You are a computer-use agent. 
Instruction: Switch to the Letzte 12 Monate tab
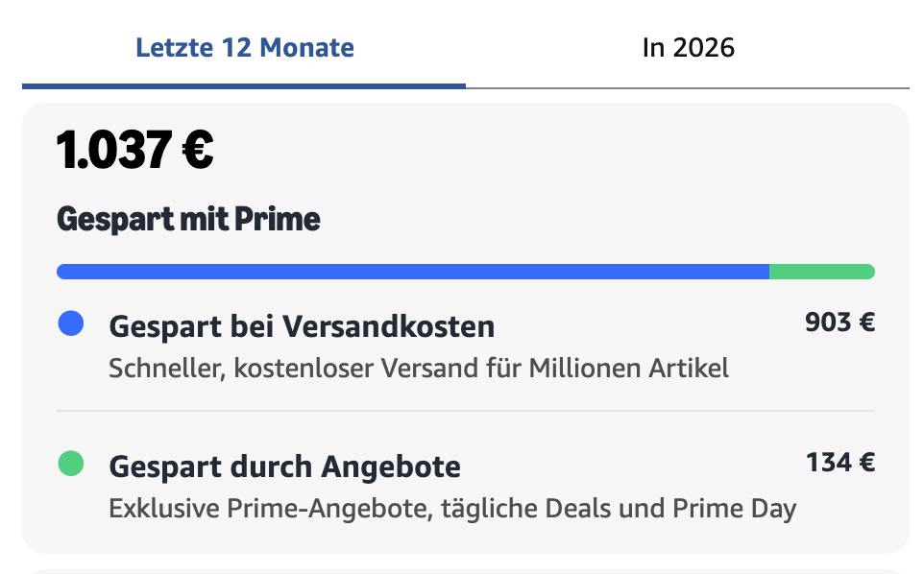(245, 47)
